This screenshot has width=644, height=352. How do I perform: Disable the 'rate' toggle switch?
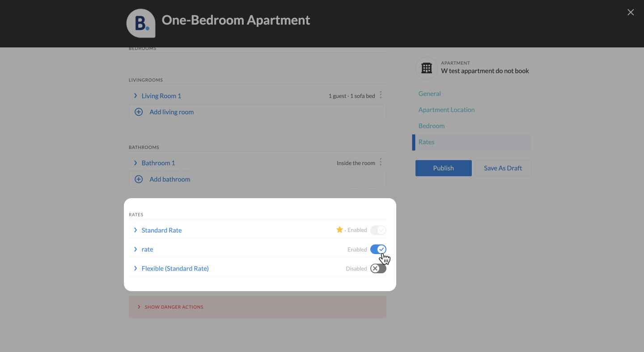pyautogui.click(x=378, y=249)
